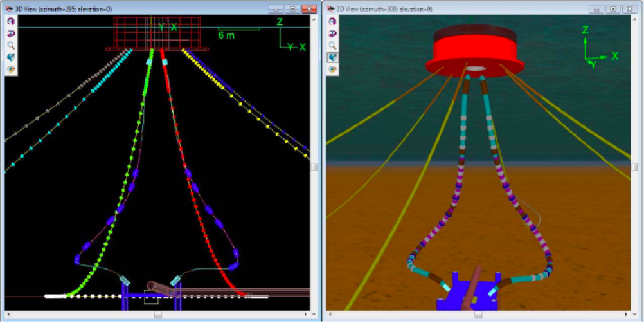The width and height of the screenshot is (644, 323).
Task: Open system menu icon of right 3D View
Action: coord(330,9)
